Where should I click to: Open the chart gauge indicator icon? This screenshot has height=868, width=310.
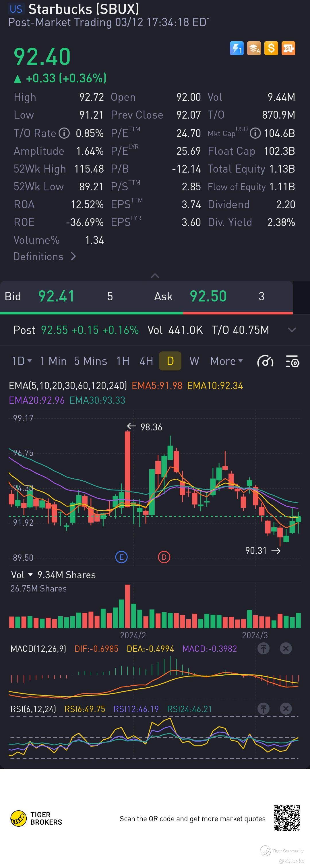(x=265, y=361)
